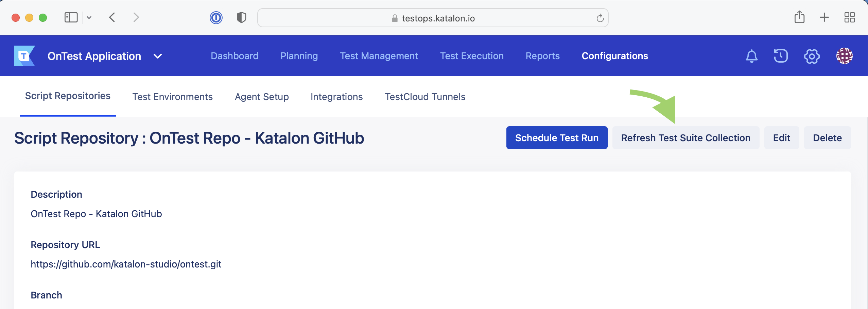Click the Repository URL label
This screenshot has height=309, width=868.
pyautogui.click(x=65, y=245)
